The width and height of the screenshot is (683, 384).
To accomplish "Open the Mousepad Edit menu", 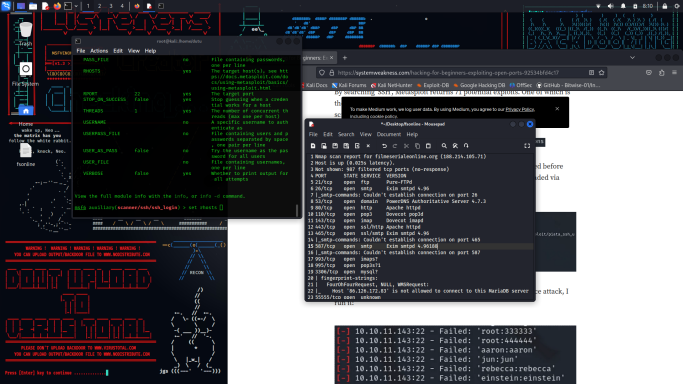I will (328, 135).
